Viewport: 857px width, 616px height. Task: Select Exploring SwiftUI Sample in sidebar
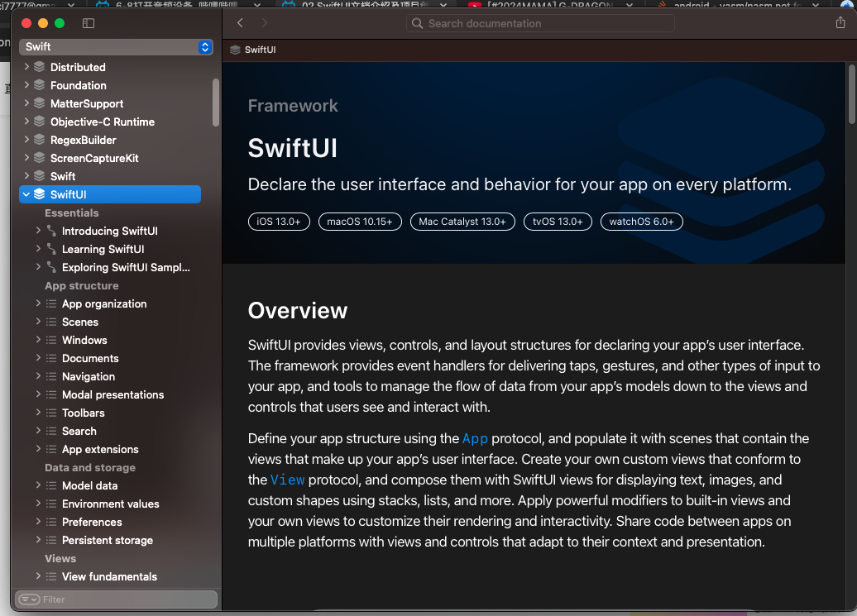click(127, 267)
